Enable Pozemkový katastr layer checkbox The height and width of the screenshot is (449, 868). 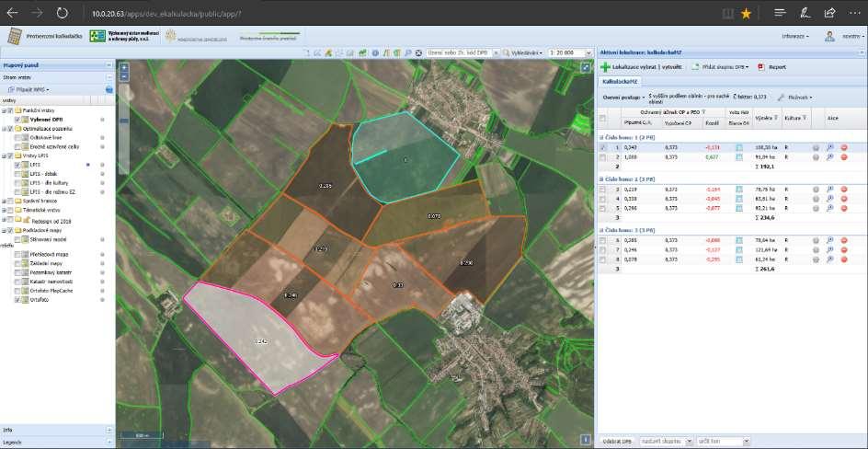pos(17,273)
